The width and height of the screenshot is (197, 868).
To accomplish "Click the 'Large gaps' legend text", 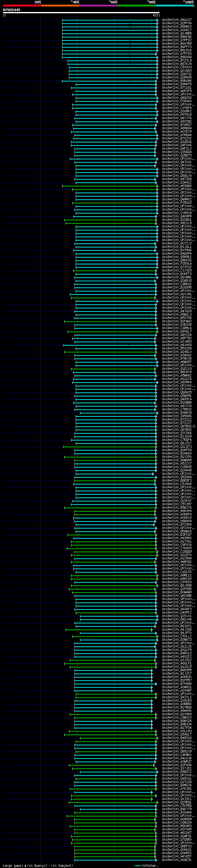I will (13, 866).
